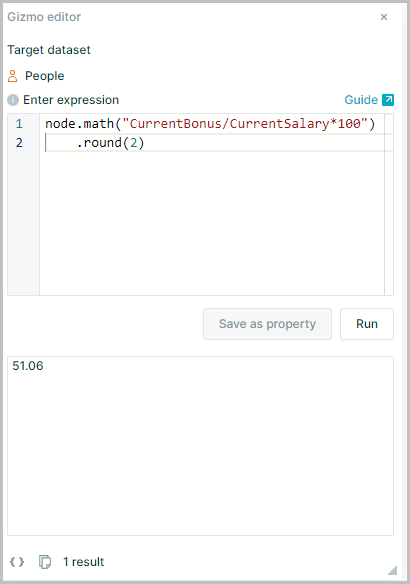Select the People target dataset
This screenshot has width=410, height=584.
tap(44, 76)
